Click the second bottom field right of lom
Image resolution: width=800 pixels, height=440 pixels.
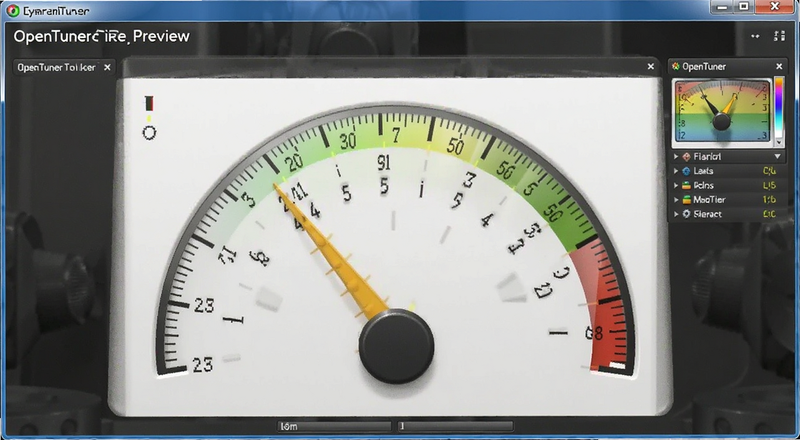coord(455,426)
